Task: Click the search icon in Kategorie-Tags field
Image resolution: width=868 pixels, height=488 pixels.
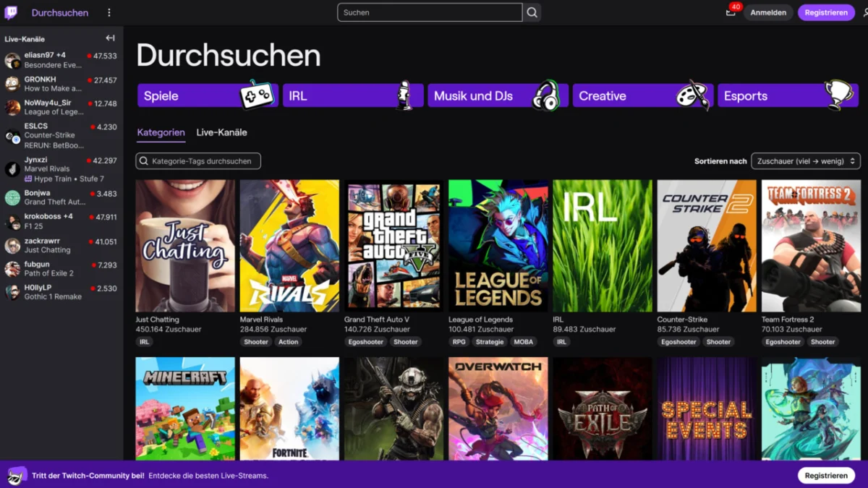Action: click(x=144, y=161)
